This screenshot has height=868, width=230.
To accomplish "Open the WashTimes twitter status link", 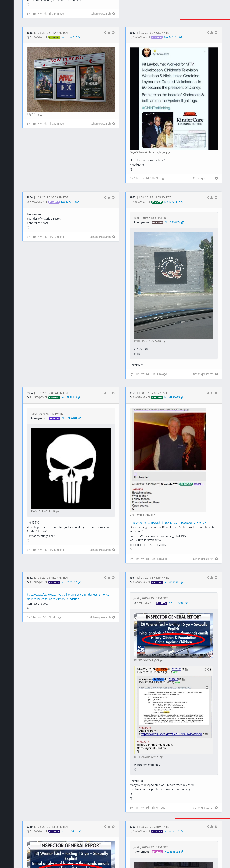I will pyautogui.click(x=168, y=523).
